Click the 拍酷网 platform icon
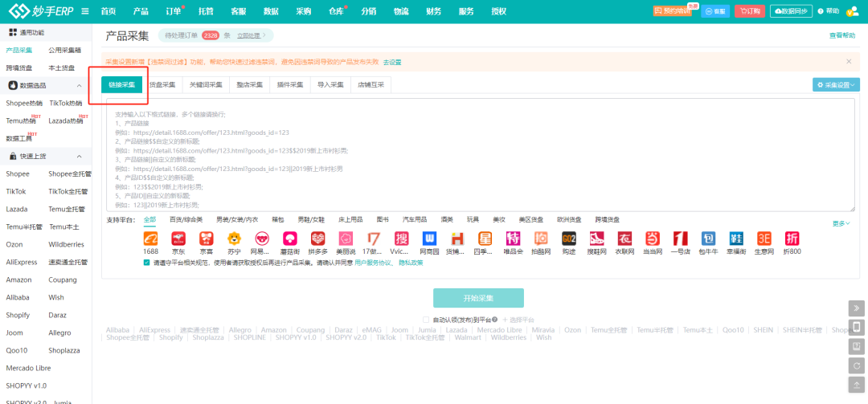Image resolution: width=868 pixels, height=404 pixels. click(x=542, y=239)
